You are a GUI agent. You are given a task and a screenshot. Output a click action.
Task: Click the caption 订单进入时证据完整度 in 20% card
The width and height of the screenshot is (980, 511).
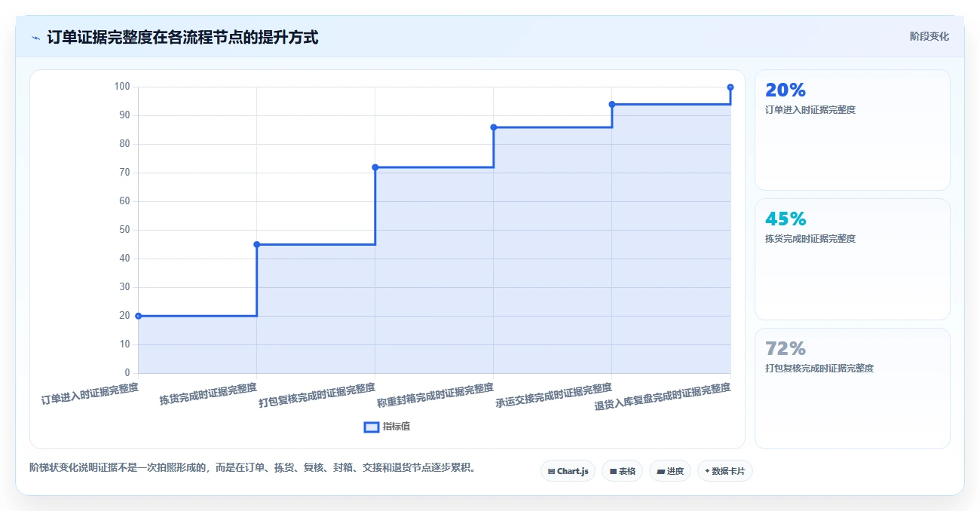point(810,110)
